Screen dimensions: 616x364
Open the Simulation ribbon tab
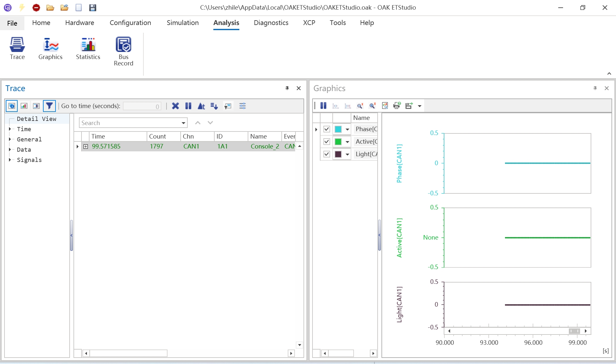coord(183,23)
